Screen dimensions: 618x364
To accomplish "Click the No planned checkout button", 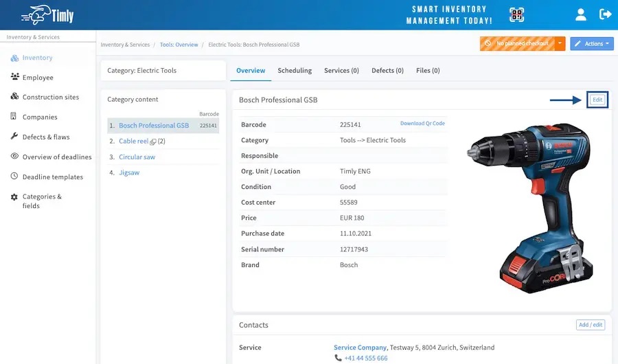I will click(517, 43).
